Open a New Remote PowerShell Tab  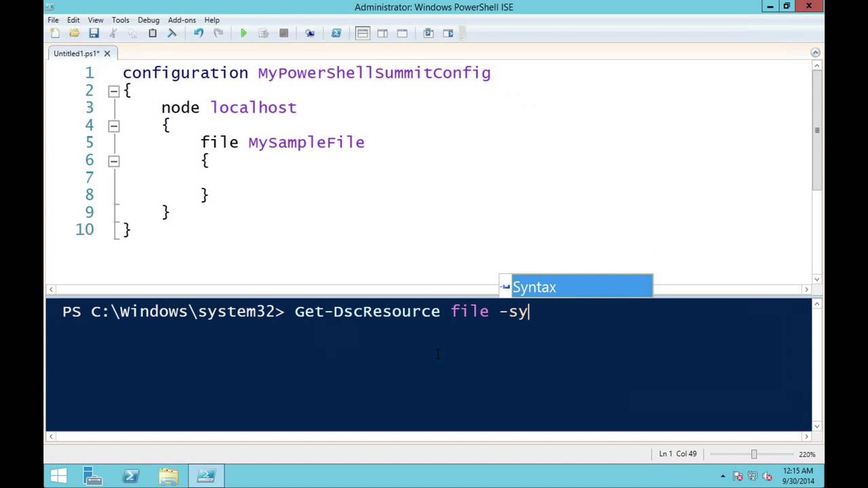tap(310, 33)
